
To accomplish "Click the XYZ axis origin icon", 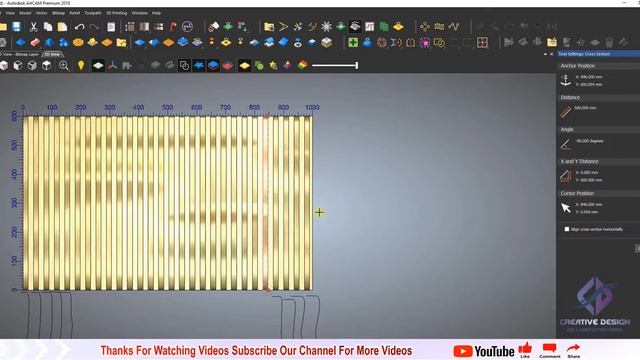I will pos(113,65).
